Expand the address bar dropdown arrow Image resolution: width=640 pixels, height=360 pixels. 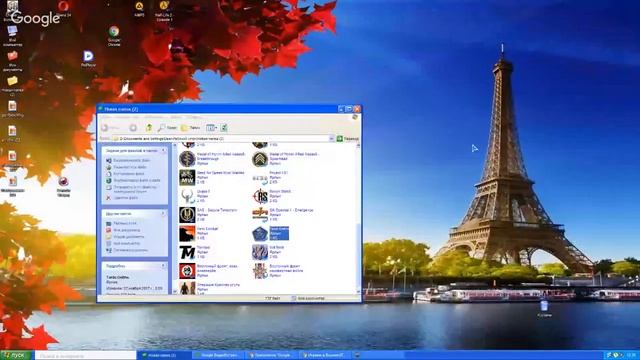[x=331, y=139]
